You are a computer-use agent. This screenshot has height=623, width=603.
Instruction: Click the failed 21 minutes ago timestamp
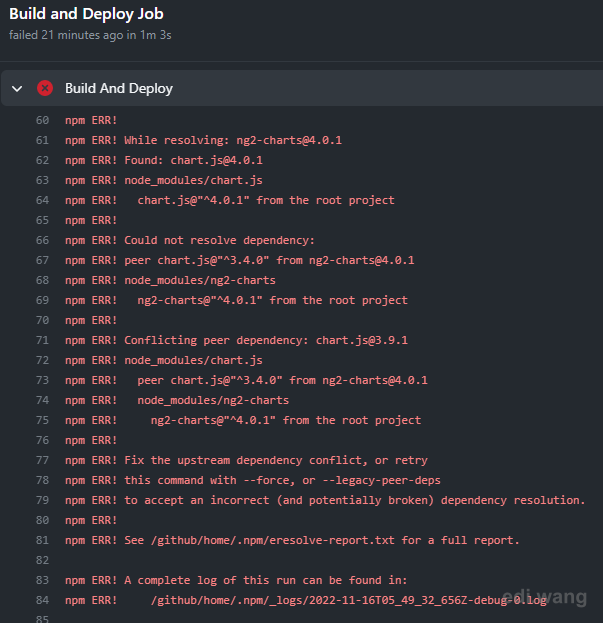click(90, 35)
